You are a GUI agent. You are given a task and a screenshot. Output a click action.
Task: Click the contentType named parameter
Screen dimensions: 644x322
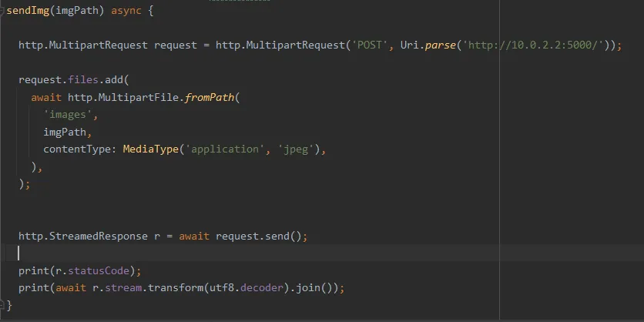[x=77, y=149]
